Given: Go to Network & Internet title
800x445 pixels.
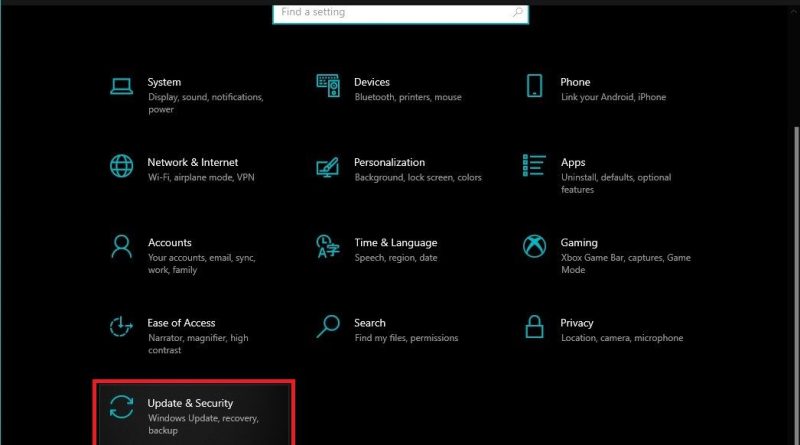Looking at the screenshot, I should 192,162.
